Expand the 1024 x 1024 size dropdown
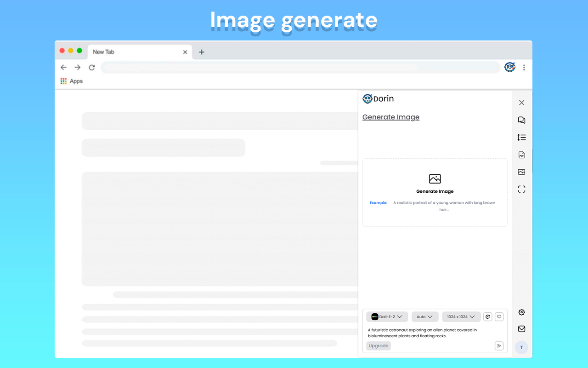 pyautogui.click(x=461, y=316)
